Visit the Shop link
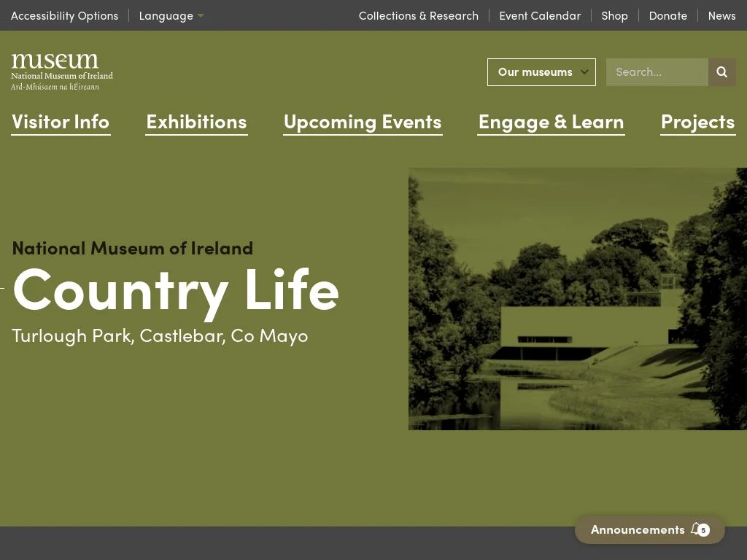This screenshot has width=747, height=560. point(614,16)
